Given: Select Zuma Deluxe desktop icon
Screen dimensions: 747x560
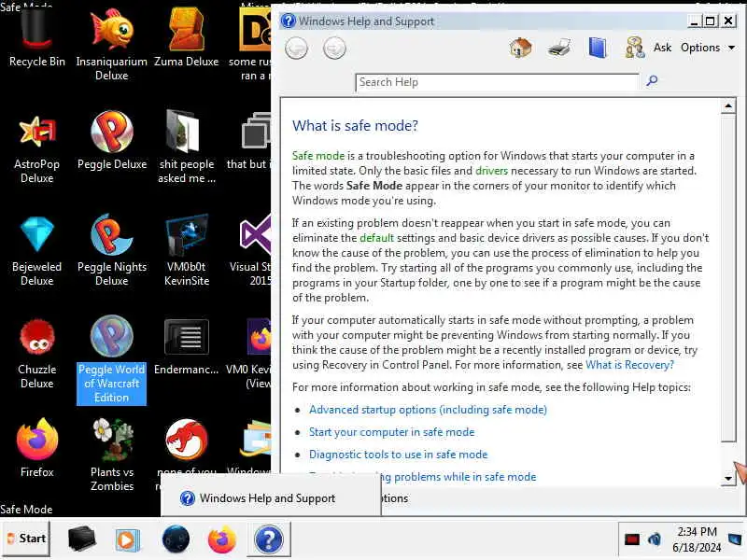Looking at the screenshot, I should (x=186, y=38).
